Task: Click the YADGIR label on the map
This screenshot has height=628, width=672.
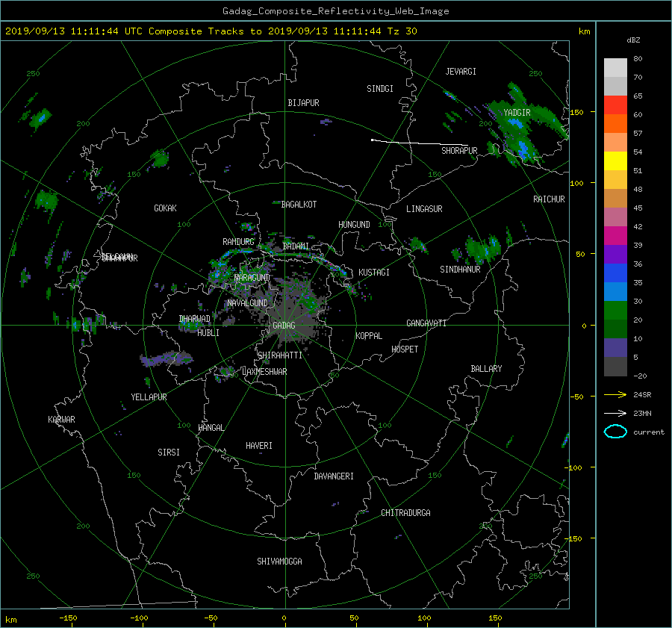Action: coord(517,113)
